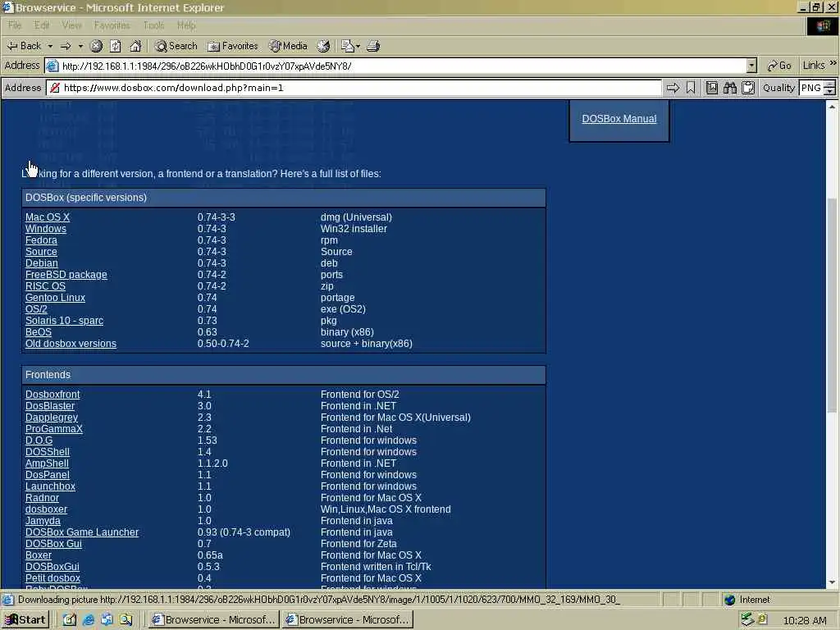Open the Media pane button

[x=288, y=46]
